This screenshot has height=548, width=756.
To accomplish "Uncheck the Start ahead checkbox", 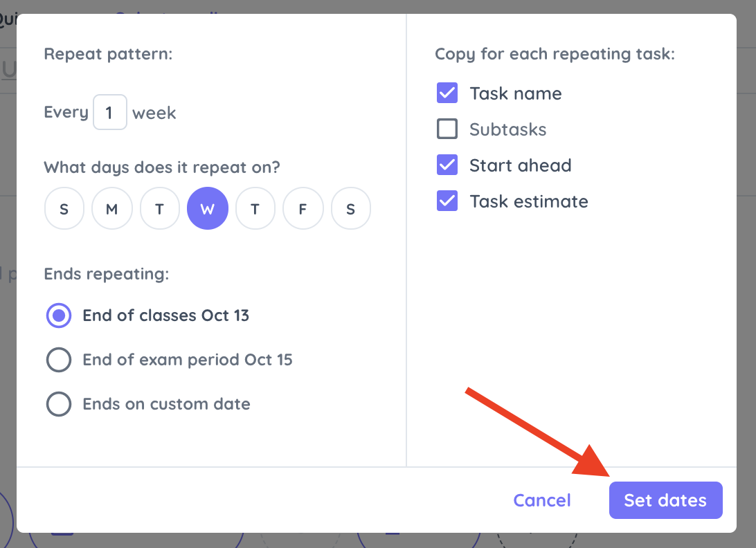I will [x=447, y=165].
